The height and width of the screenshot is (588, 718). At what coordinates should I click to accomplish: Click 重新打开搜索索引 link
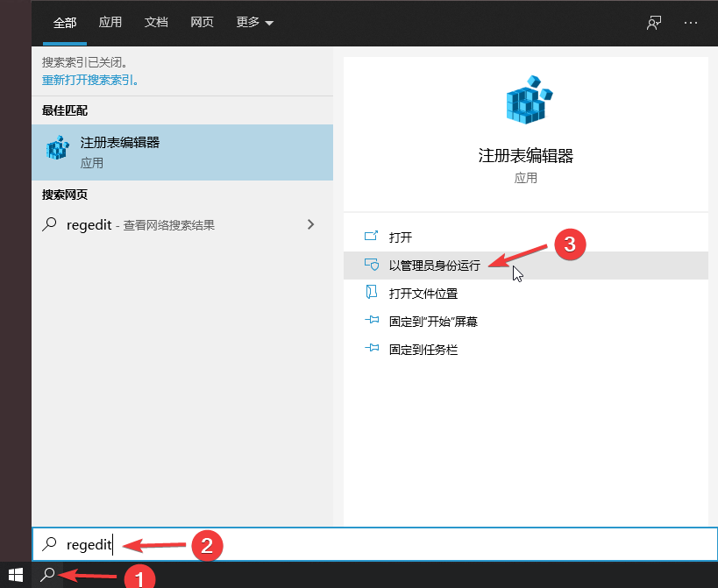pyautogui.click(x=89, y=80)
